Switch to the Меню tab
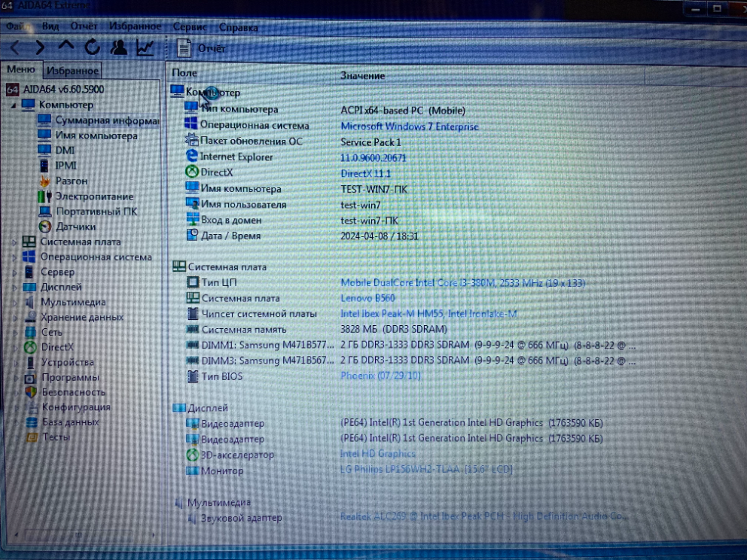This screenshot has width=747, height=560. (x=21, y=69)
